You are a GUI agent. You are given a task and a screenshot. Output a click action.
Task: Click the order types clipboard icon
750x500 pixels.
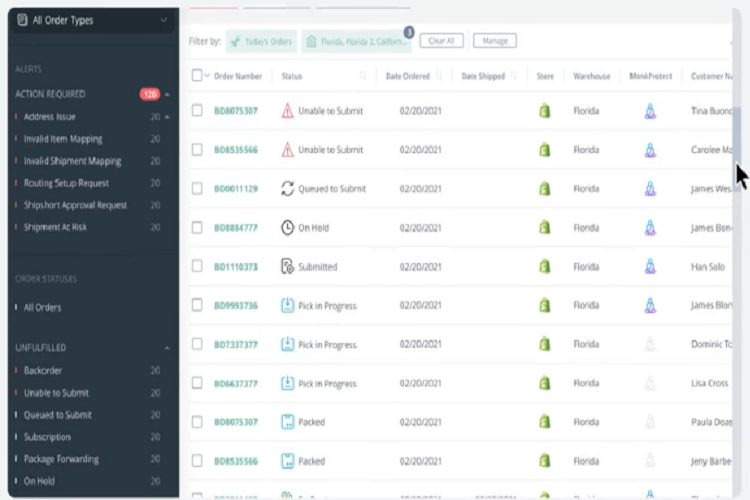tap(22, 20)
